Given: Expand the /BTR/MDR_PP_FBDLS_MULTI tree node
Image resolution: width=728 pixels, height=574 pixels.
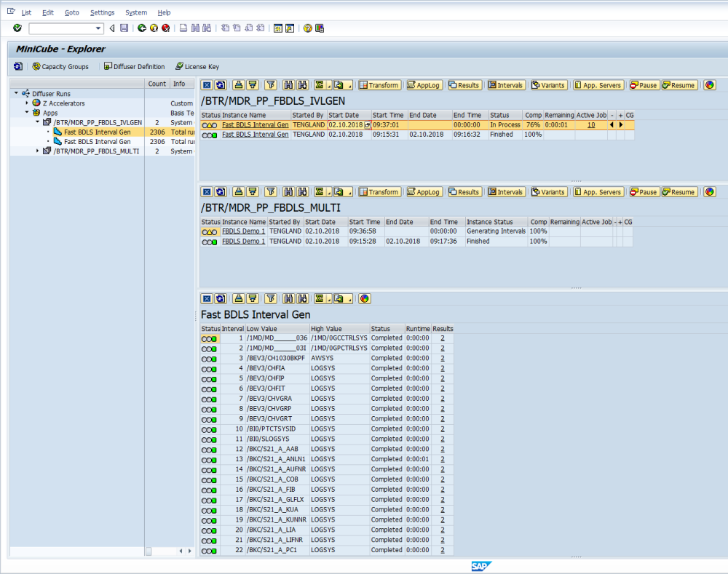Looking at the screenshot, I should (x=38, y=151).
